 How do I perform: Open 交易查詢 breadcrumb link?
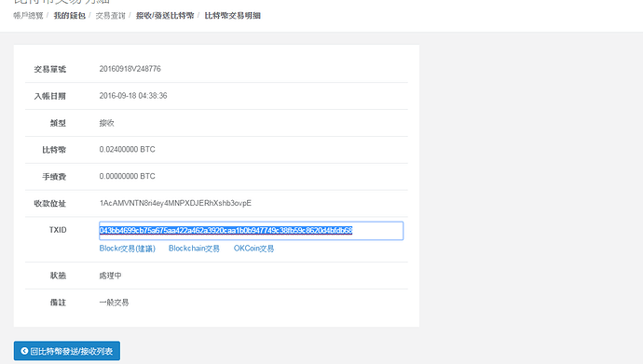click(110, 16)
